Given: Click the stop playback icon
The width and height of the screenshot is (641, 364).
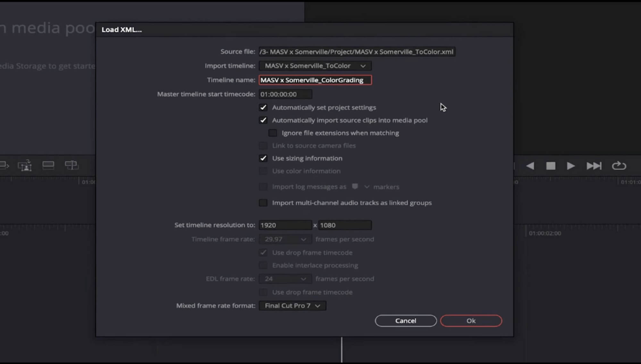Looking at the screenshot, I should click(x=551, y=166).
